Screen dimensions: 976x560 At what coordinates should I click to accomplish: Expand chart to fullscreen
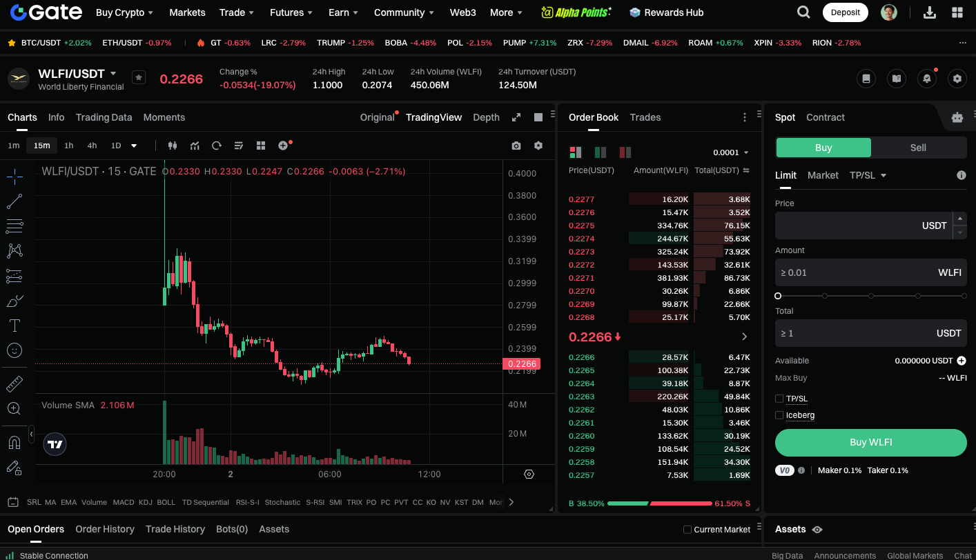516,117
